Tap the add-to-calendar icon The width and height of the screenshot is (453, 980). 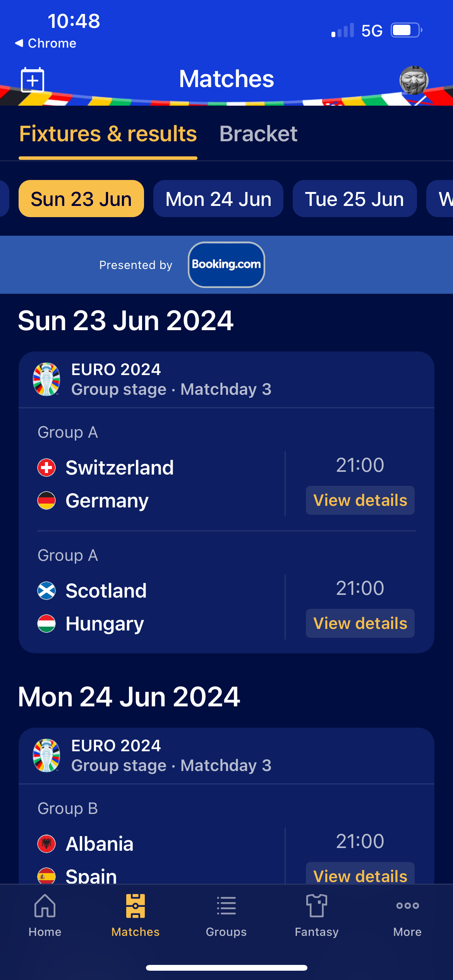pos(33,80)
